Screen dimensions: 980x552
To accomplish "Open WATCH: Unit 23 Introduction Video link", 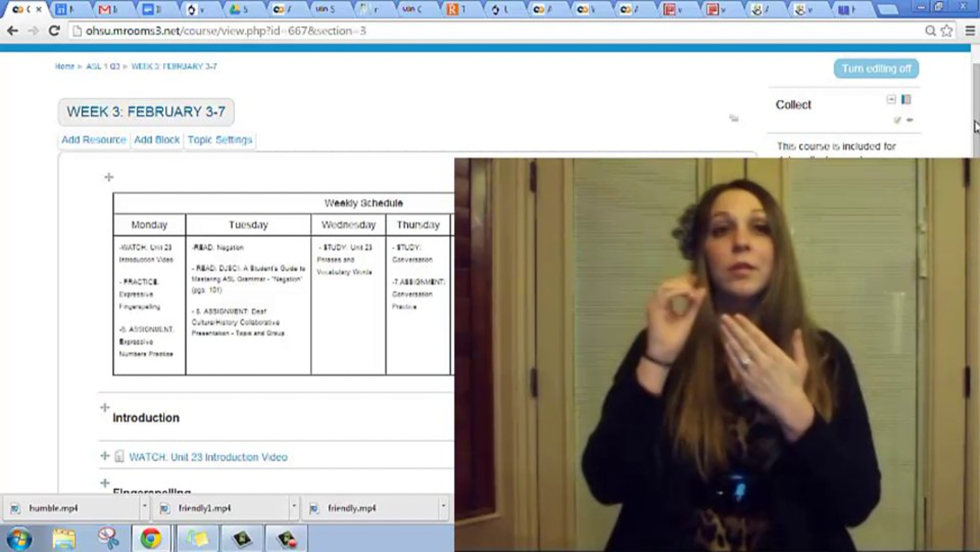I will tap(208, 457).
